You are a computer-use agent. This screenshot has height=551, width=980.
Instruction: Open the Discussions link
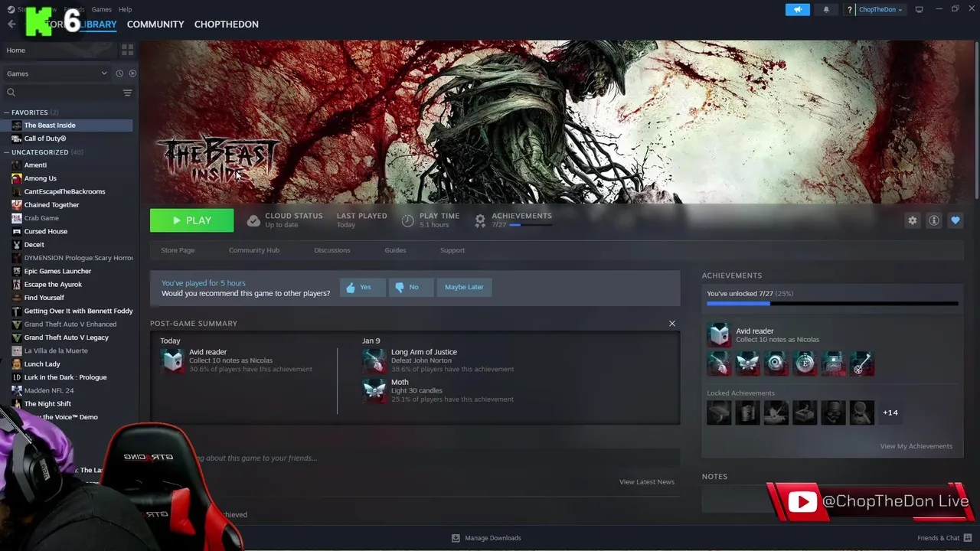332,250
